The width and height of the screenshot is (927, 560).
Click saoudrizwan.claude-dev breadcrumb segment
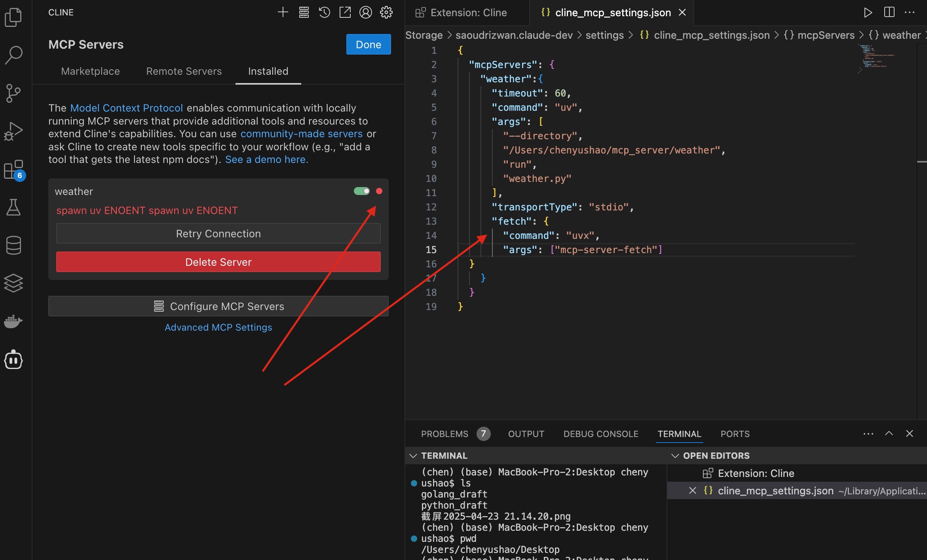click(514, 35)
